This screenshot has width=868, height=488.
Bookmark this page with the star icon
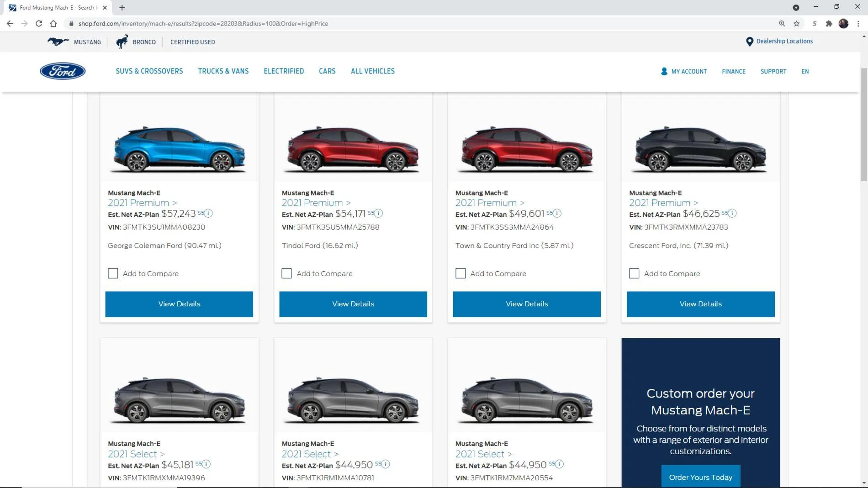[x=796, y=23]
